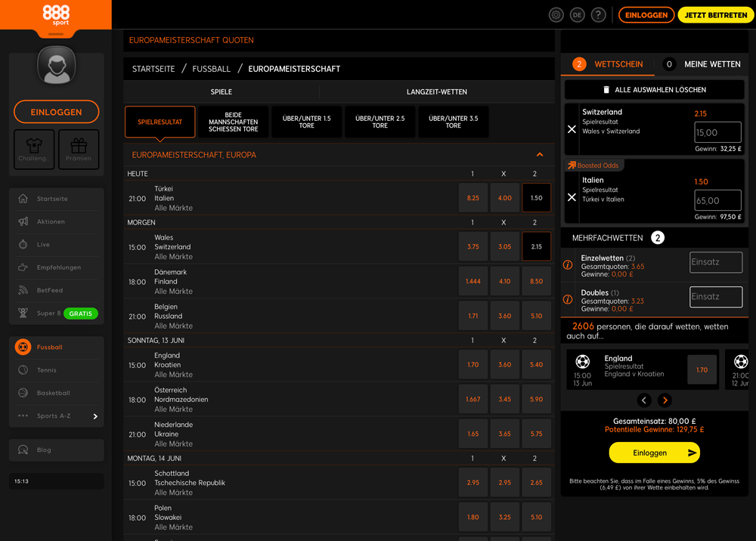Click the football icon on England suggestion
This screenshot has width=756, height=541.
tap(582, 361)
